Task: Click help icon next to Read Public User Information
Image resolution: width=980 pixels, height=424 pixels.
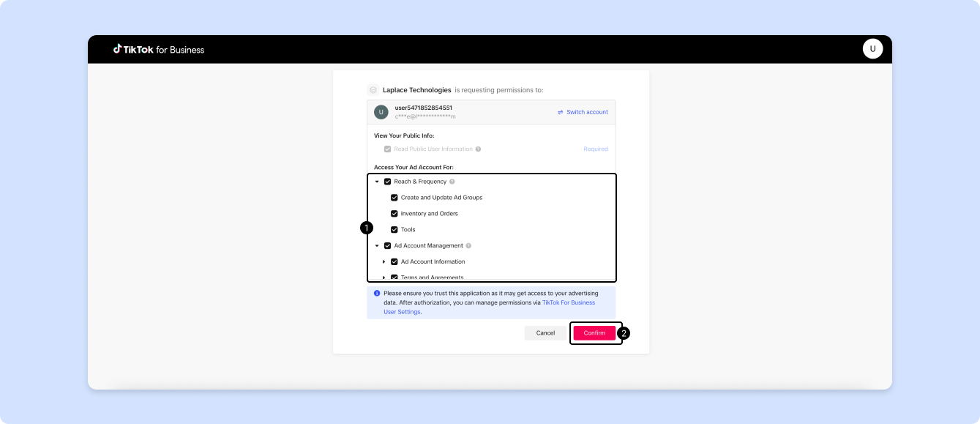Action: pos(478,149)
